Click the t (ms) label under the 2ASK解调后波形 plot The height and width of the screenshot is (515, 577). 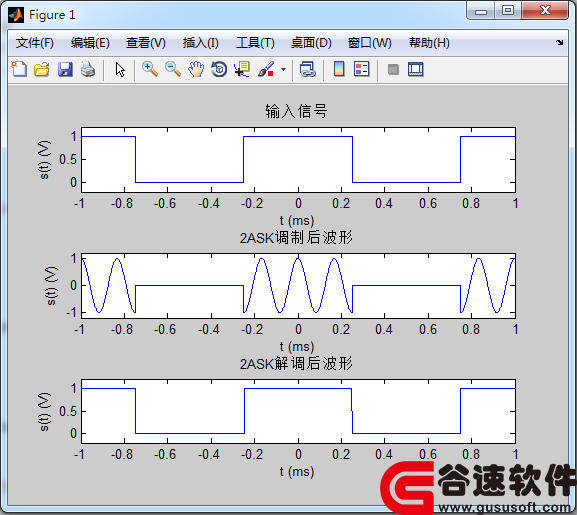pyautogui.click(x=297, y=472)
